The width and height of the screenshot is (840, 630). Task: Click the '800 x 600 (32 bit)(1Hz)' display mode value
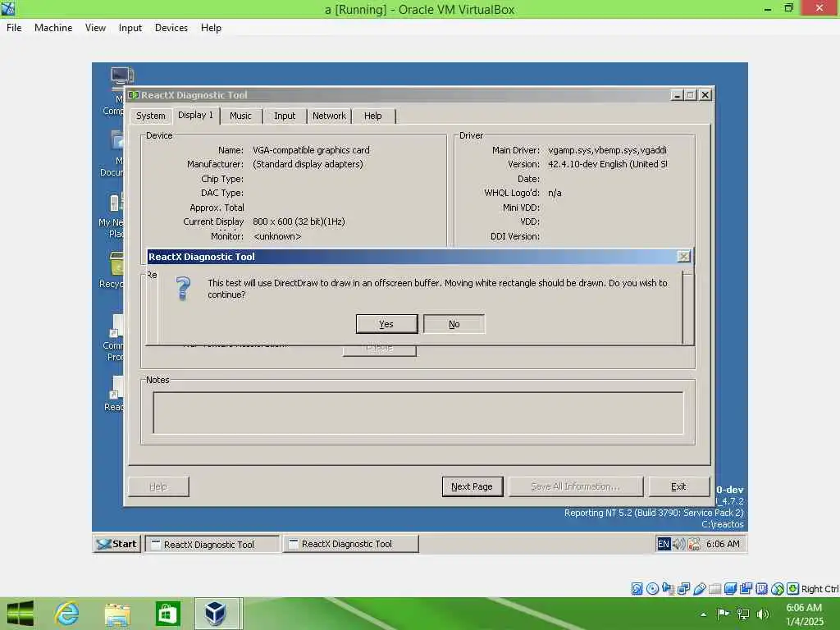click(299, 221)
